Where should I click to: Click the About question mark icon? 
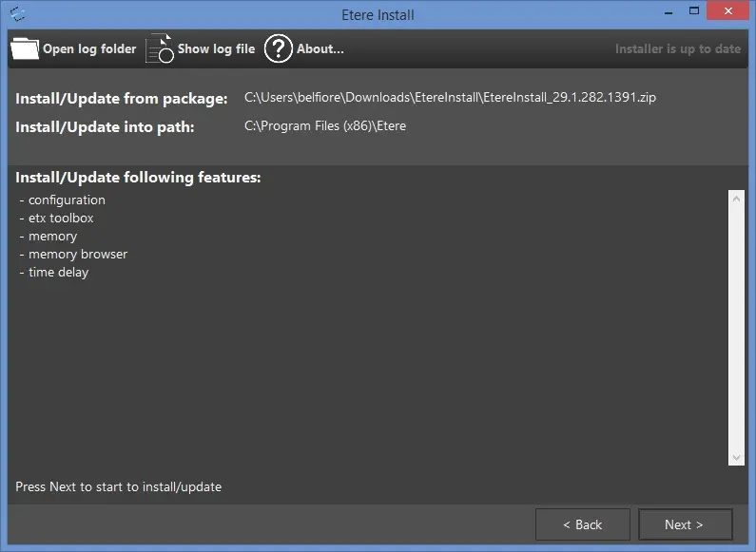[x=278, y=48]
